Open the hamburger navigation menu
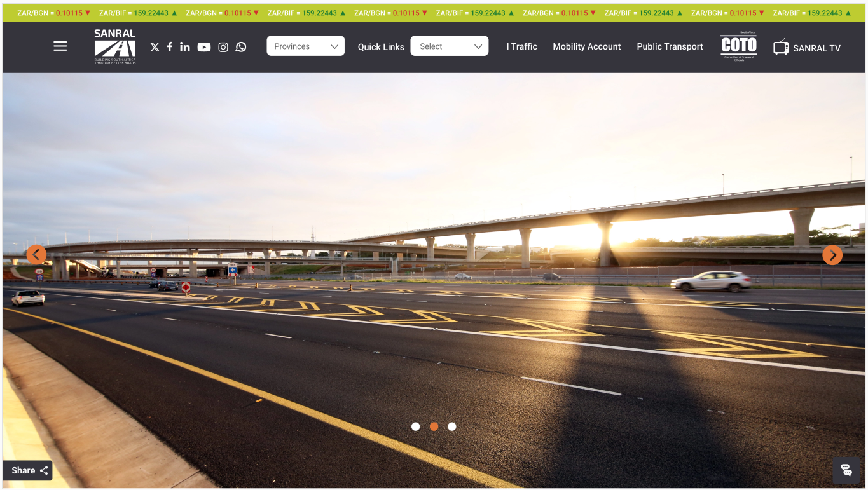 [60, 46]
